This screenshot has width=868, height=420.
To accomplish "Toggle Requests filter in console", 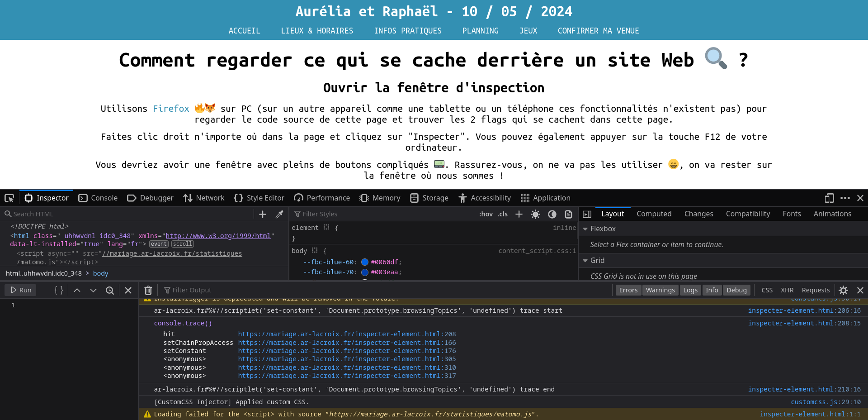I will 816,290.
